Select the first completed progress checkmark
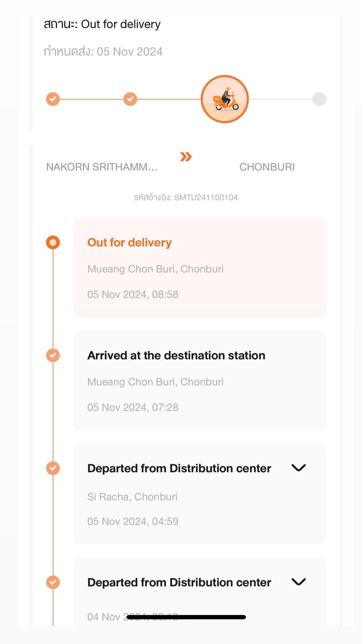The image size is (362, 644). click(53, 99)
